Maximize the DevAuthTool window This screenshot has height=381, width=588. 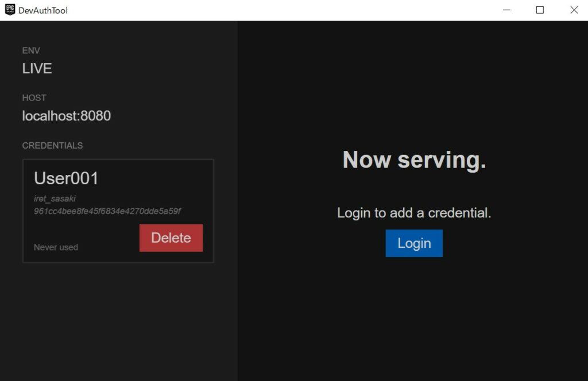pos(540,10)
